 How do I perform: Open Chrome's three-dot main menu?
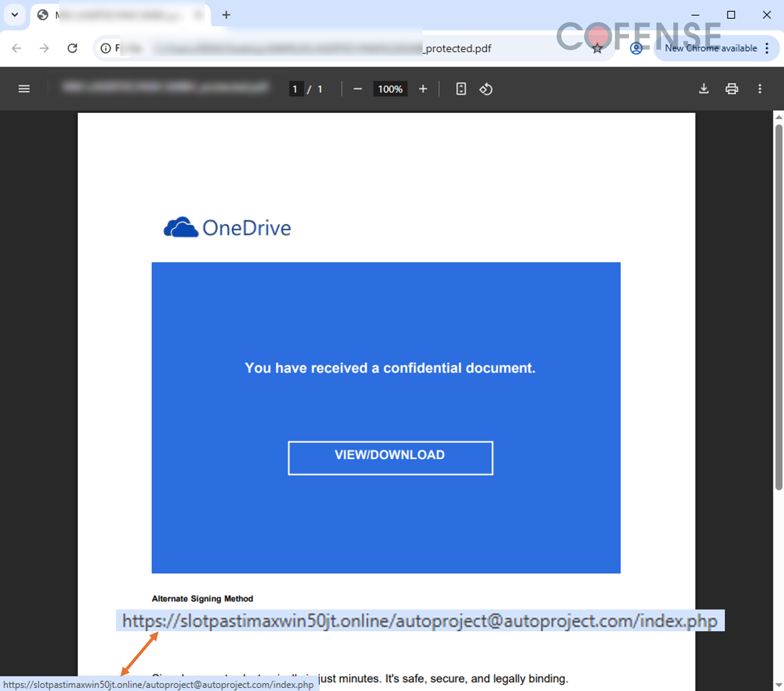tap(767, 48)
